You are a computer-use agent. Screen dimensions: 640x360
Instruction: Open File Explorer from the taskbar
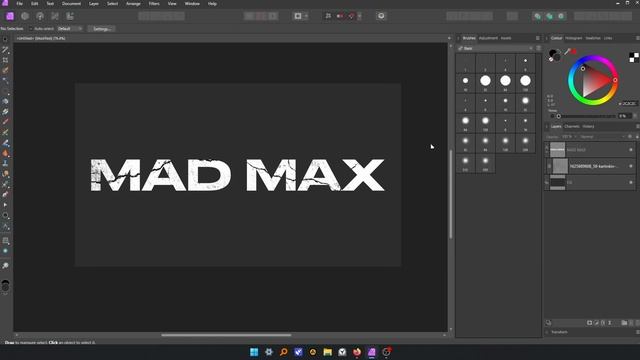point(327,352)
